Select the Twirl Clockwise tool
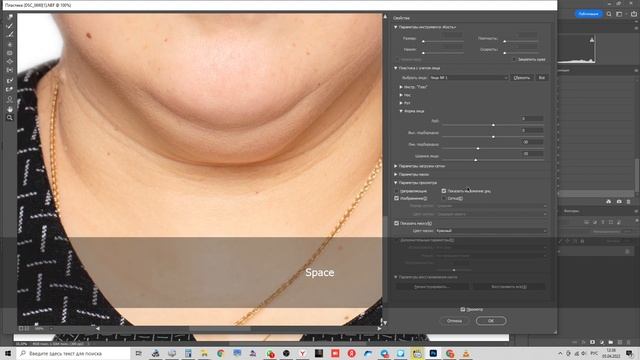The image size is (640, 360). [10, 44]
